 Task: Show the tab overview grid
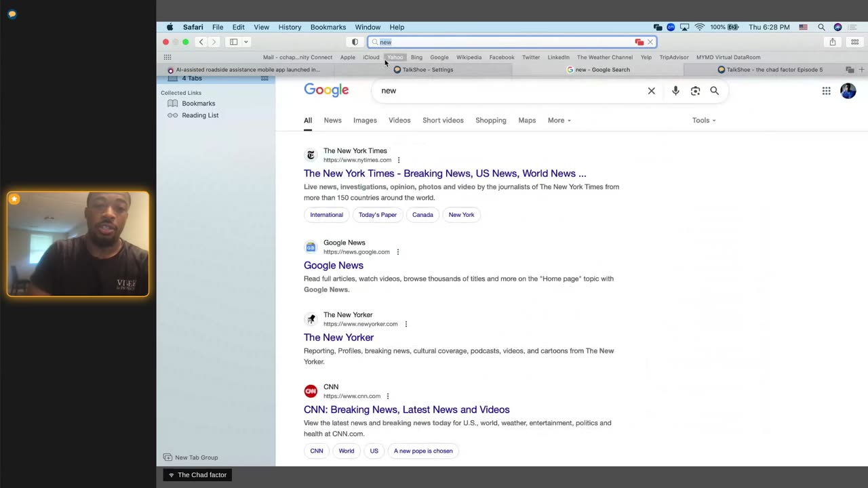point(854,42)
